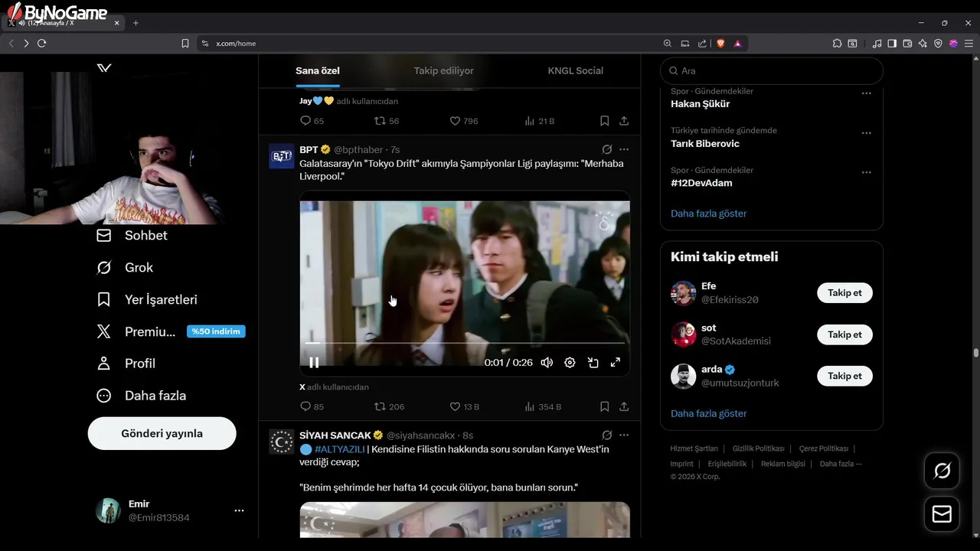Screen dimensions: 980x551
Task: Open the browser extensions puzzle icon
Action: (837, 44)
